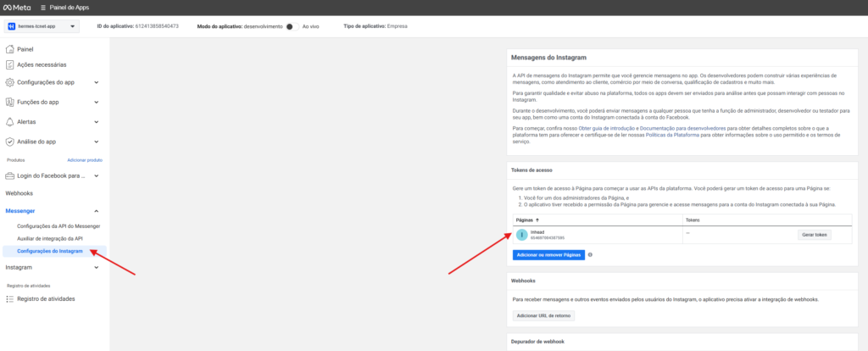
Task: Click the Funções do app icon
Action: click(9, 103)
